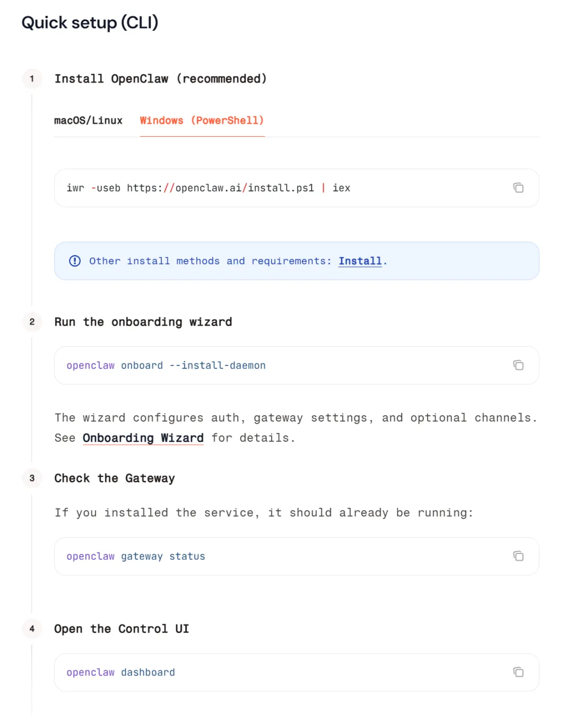This screenshot has height=728, width=573.
Task: Copy the onboard --install-daemon command
Action: (518, 365)
